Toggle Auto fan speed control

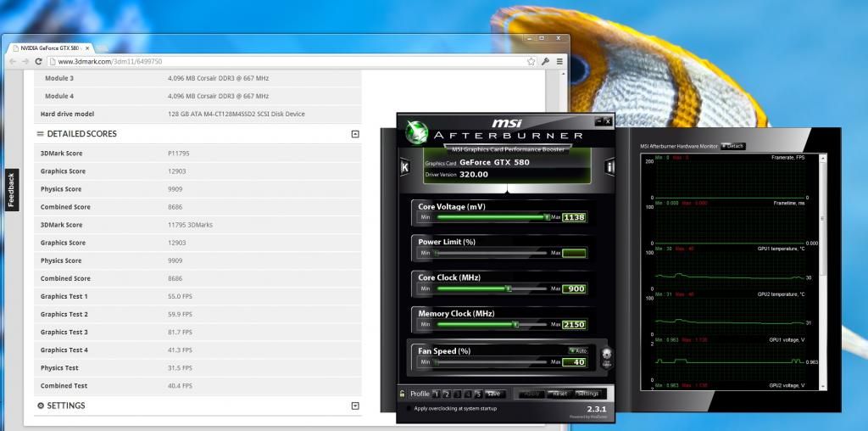578,350
